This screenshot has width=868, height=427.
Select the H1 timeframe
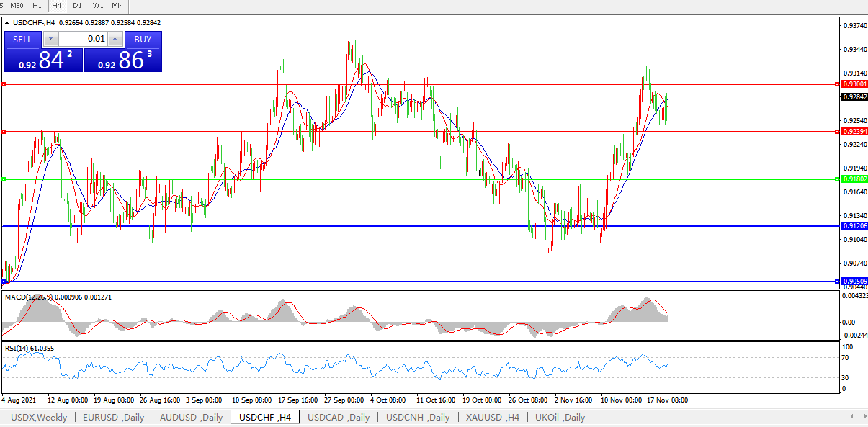click(x=37, y=6)
